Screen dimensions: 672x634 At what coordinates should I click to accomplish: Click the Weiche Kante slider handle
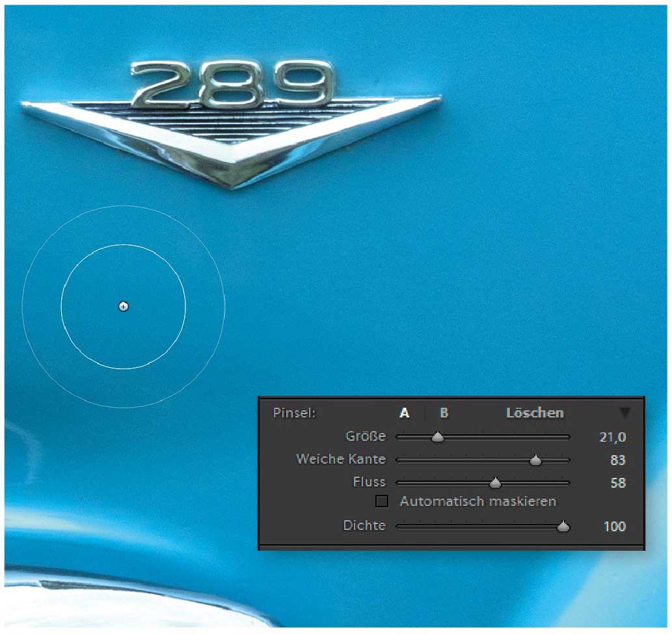point(535,460)
